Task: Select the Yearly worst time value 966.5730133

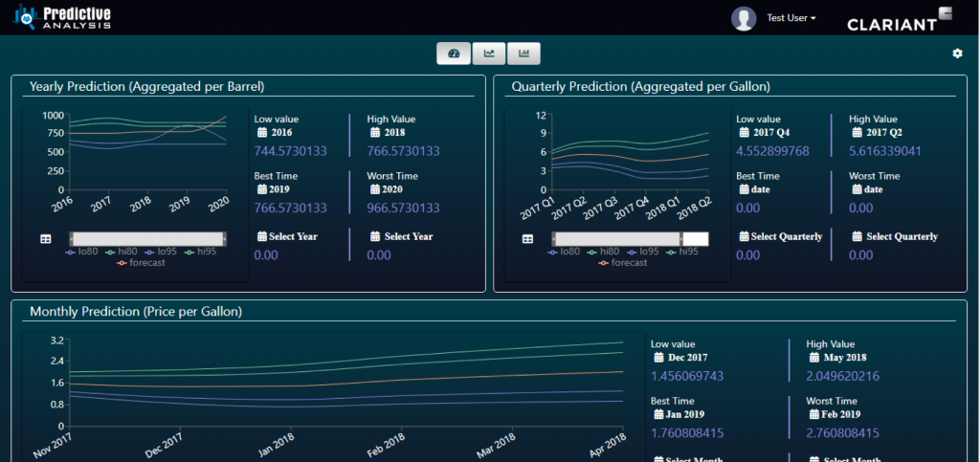Action: point(404,208)
